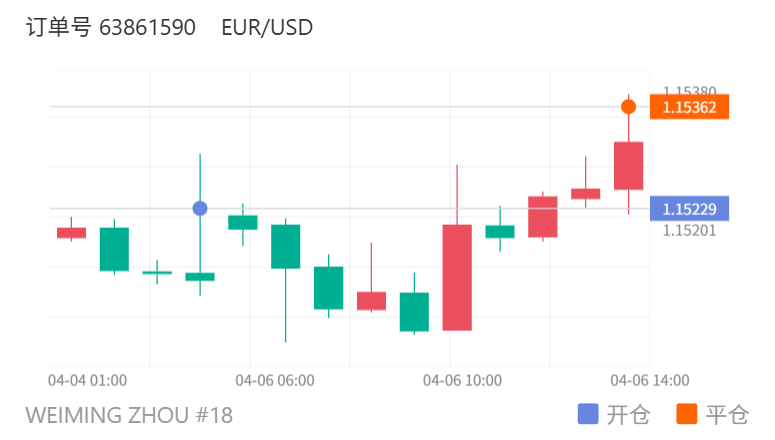This screenshot has height=440, width=775.
Task: Click the first small red candle at left
Action: [x=71, y=233]
